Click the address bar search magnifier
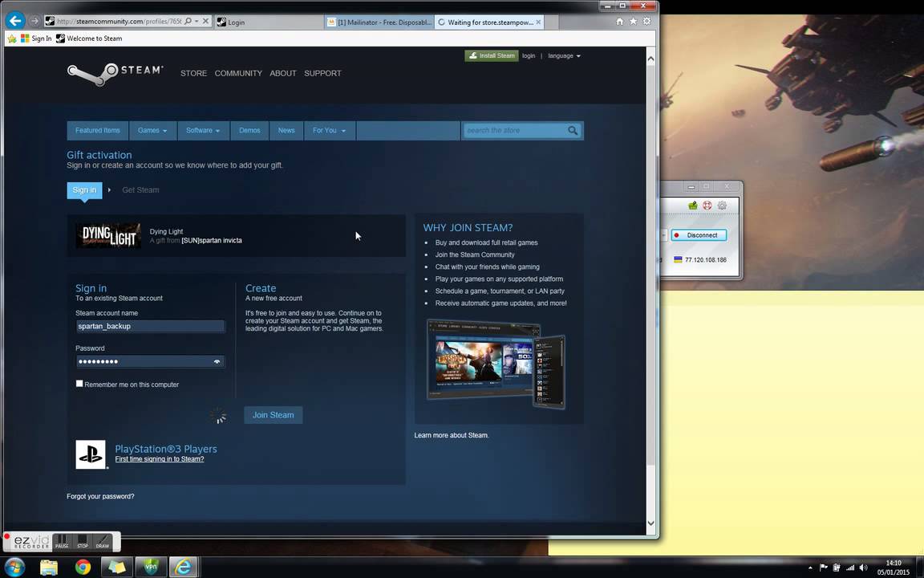 (188, 21)
